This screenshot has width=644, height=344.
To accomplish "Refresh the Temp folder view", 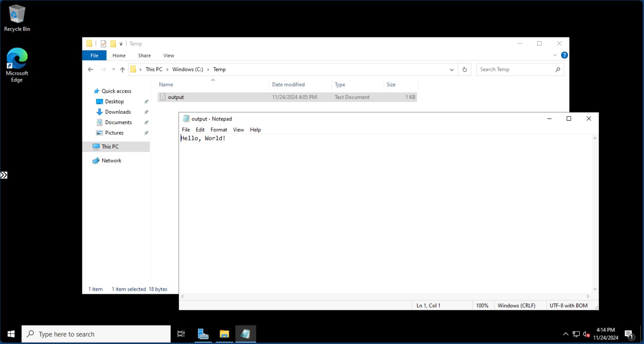I will (x=465, y=69).
